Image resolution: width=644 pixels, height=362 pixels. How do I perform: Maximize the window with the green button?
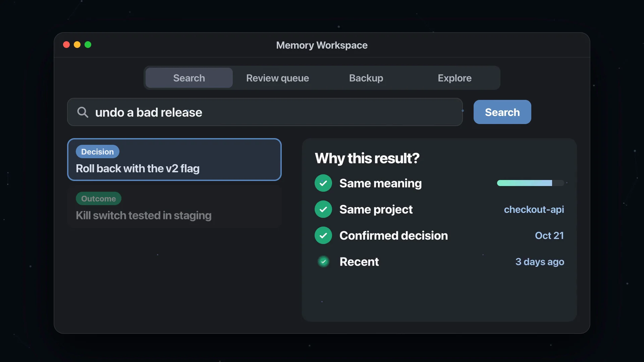88,45
